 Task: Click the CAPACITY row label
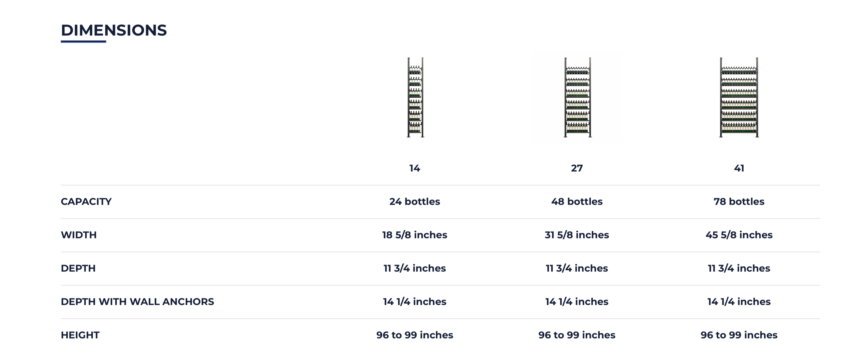click(x=86, y=201)
